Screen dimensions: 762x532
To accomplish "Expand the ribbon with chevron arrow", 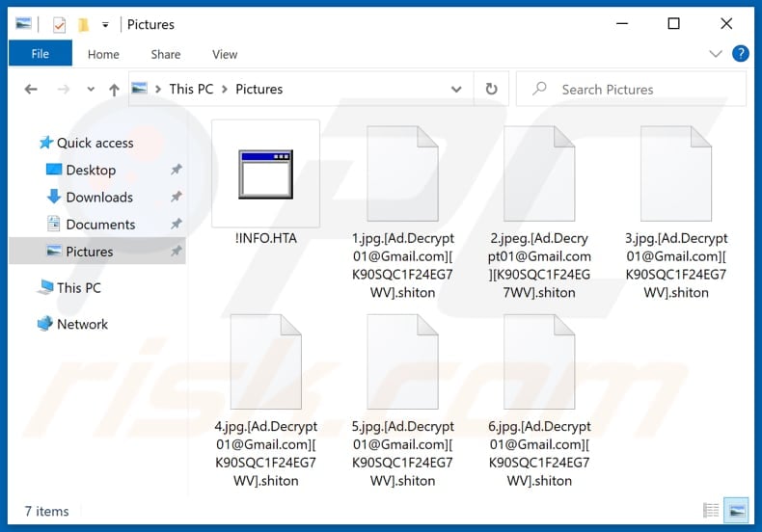I will (716, 54).
